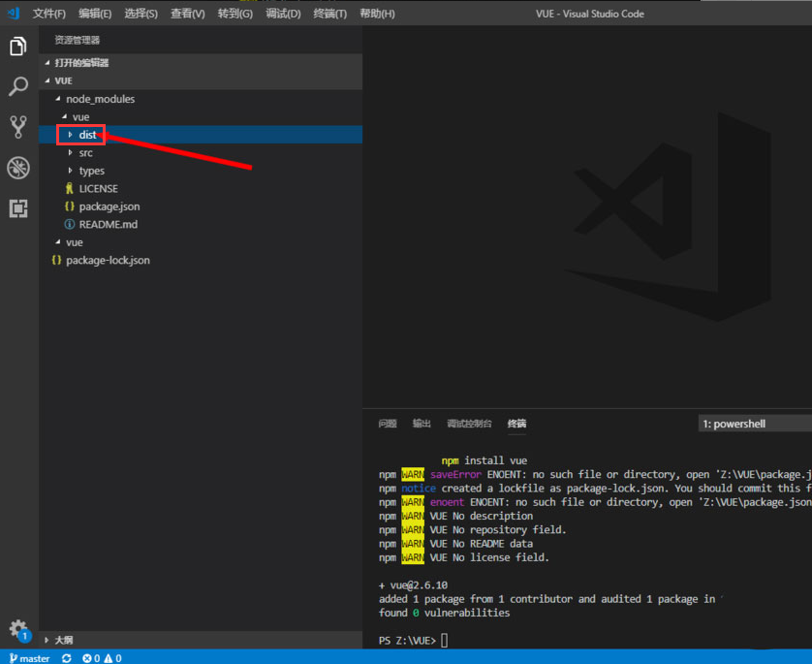Open the Source Control view

(x=17, y=127)
